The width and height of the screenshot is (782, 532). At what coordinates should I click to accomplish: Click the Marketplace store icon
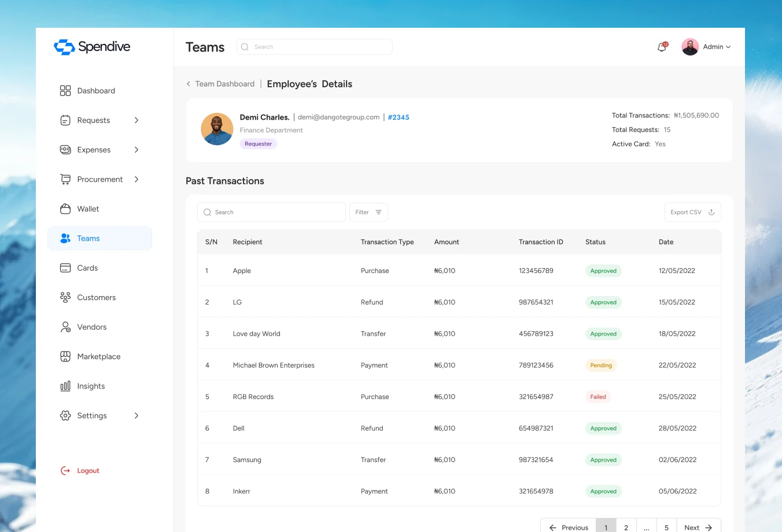(x=65, y=356)
